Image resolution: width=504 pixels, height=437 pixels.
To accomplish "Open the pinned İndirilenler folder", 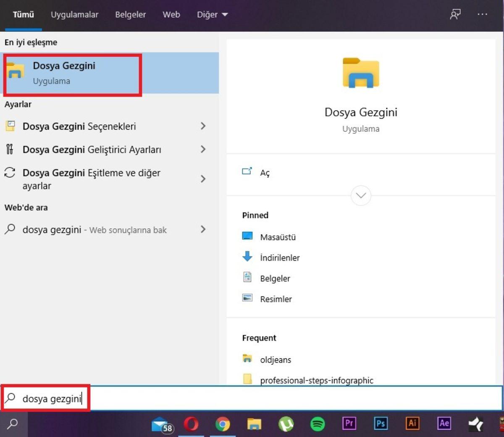I will pyautogui.click(x=279, y=258).
